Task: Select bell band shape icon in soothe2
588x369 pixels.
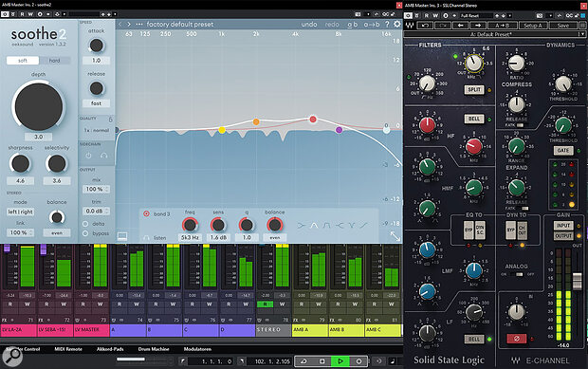Action: point(314,226)
